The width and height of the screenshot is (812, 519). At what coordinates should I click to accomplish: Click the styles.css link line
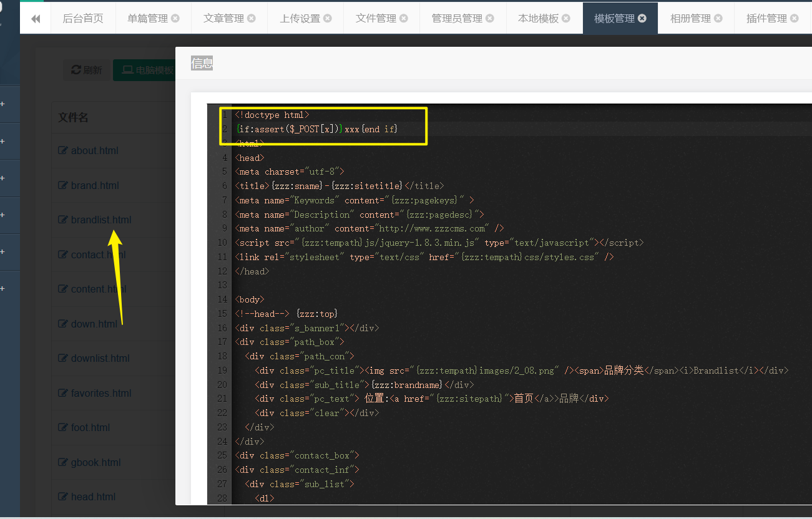pos(424,257)
